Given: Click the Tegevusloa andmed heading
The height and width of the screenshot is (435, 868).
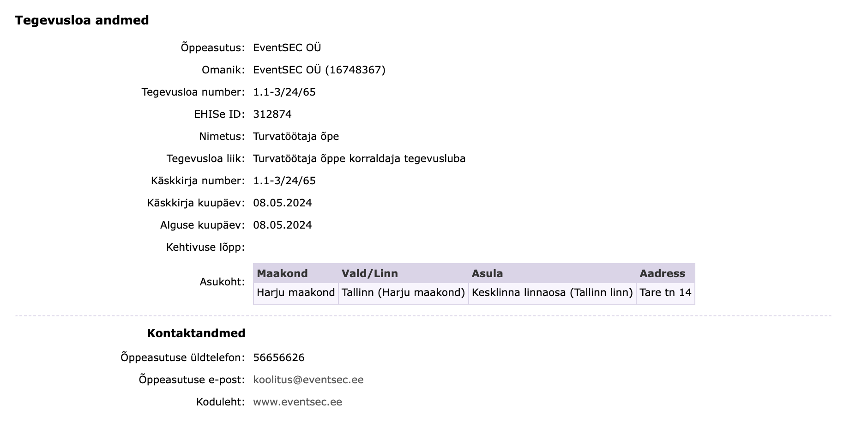Looking at the screenshot, I should pyautogui.click(x=82, y=20).
